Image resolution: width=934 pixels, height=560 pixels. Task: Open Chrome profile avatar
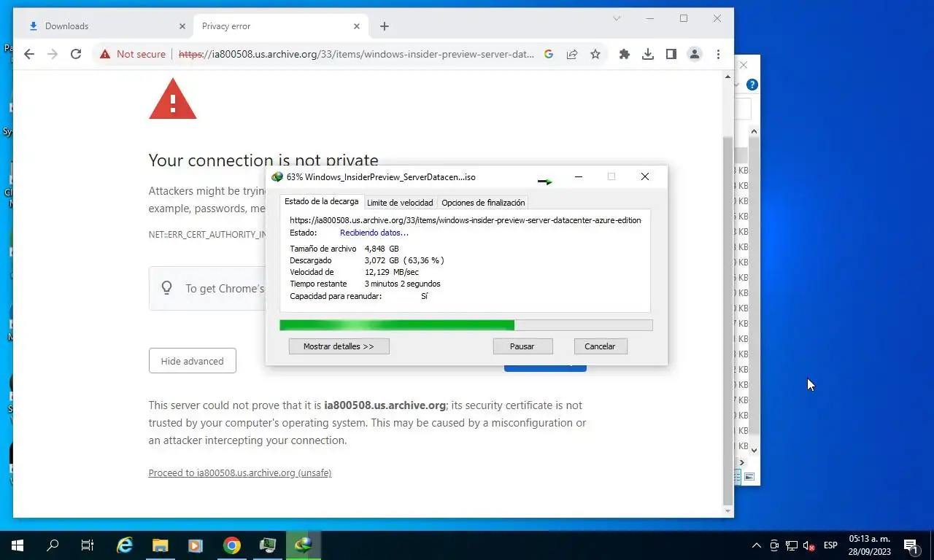pos(695,54)
